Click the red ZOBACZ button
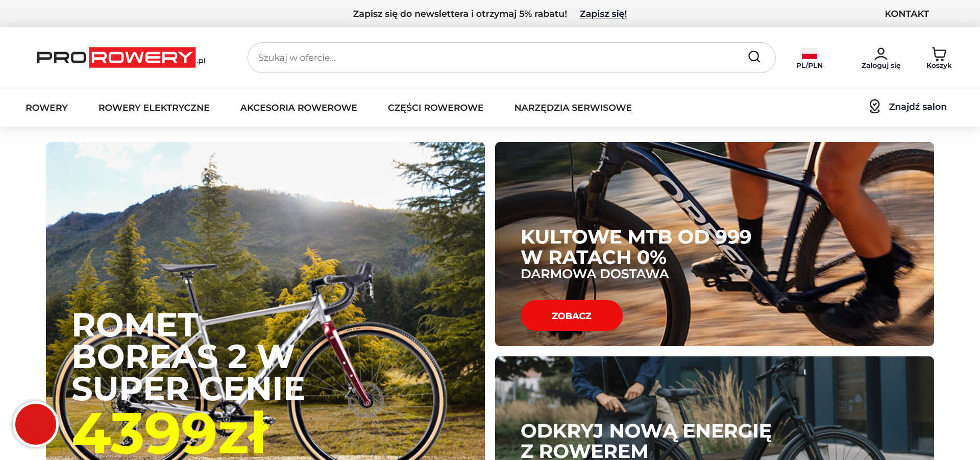This screenshot has width=980, height=460. (571, 316)
